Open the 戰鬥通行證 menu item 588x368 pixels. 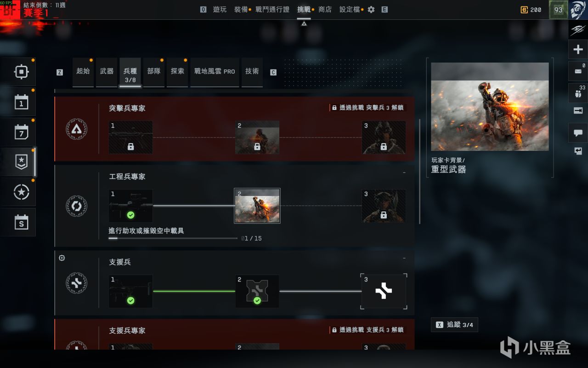point(272,9)
